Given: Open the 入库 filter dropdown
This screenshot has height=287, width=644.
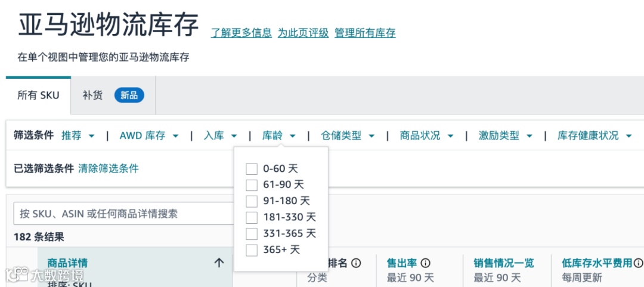Looking at the screenshot, I should 221,135.
